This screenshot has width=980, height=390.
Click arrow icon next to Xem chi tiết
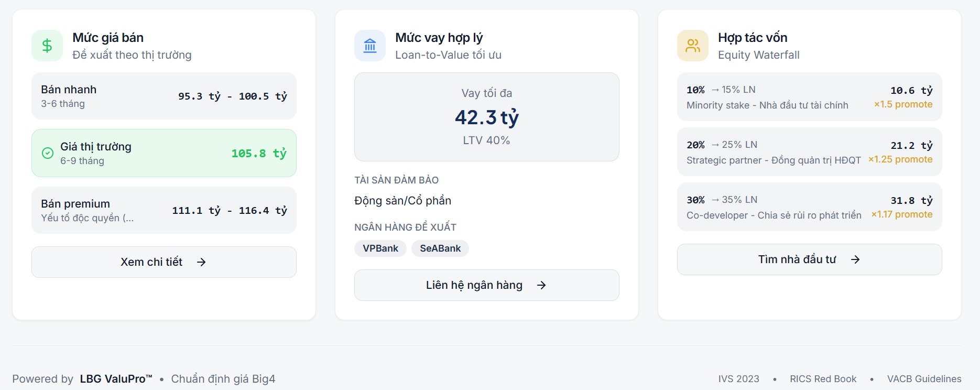[201, 262]
